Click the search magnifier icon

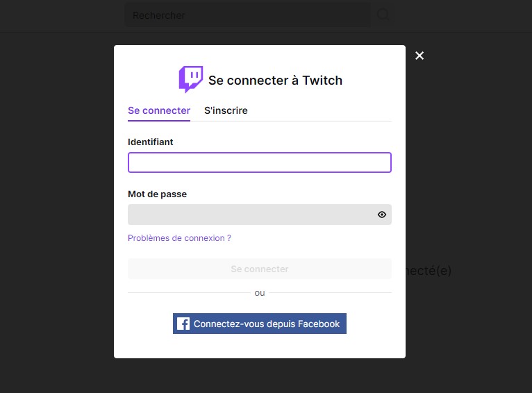[383, 15]
